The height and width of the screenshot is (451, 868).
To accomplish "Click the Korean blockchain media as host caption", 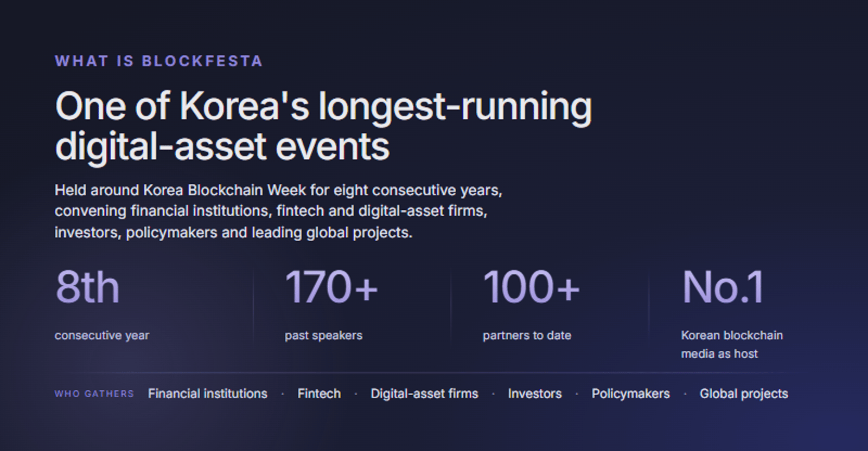I will click(x=732, y=344).
